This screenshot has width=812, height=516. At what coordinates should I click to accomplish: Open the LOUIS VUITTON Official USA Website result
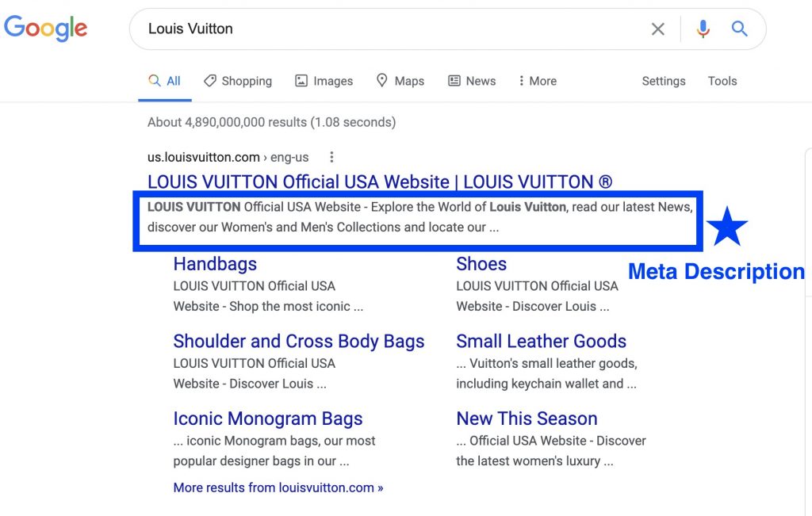380,182
